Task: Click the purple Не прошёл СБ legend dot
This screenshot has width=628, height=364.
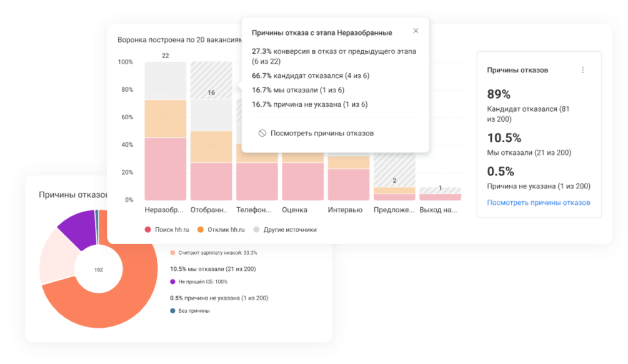Action: 173,282
